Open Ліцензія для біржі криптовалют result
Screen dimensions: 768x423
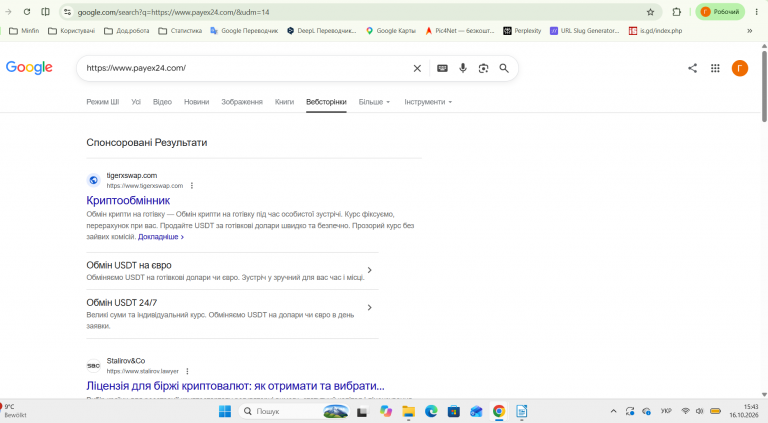point(235,386)
